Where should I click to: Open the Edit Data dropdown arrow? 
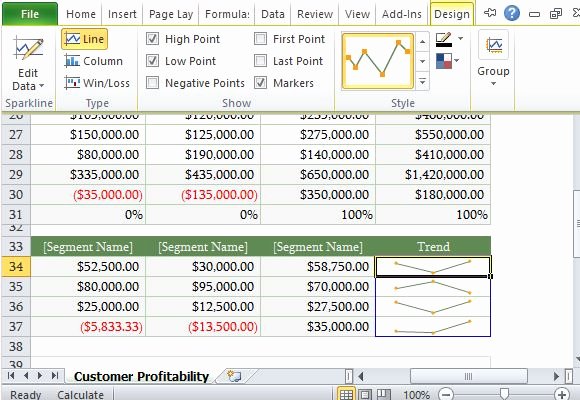click(41, 86)
